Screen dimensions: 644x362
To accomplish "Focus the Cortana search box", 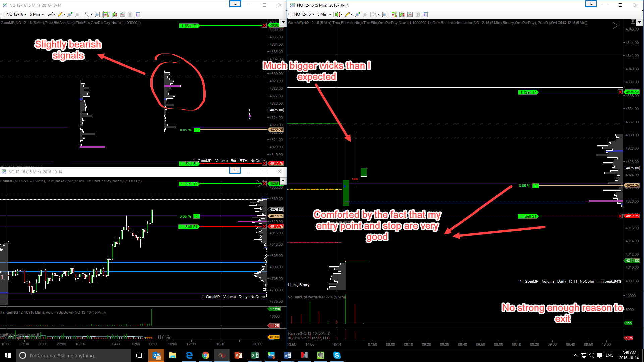I will [x=74, y=355].
